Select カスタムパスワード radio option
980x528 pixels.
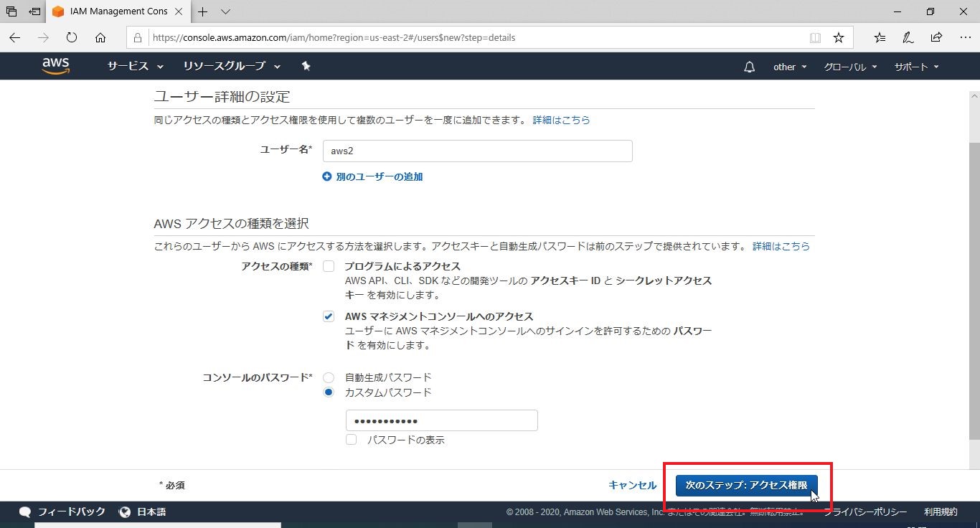click(329, 392)
